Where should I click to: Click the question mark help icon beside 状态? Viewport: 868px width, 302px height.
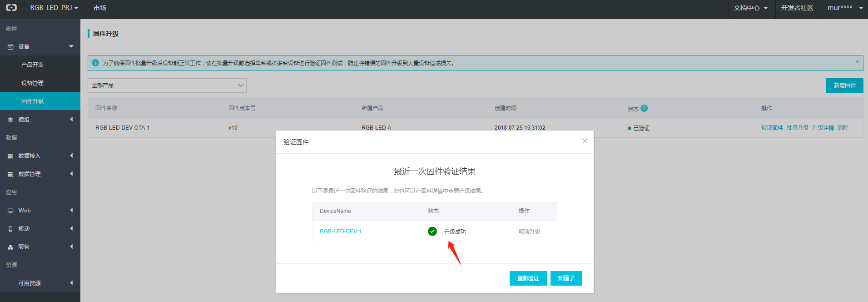coord(644,108)
